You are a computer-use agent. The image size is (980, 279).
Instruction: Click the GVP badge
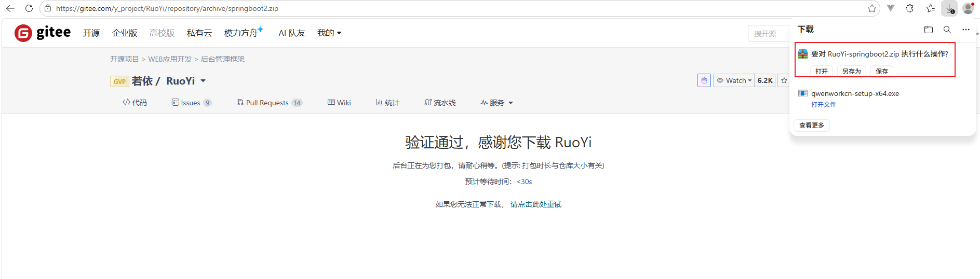(x=119, y=81)
